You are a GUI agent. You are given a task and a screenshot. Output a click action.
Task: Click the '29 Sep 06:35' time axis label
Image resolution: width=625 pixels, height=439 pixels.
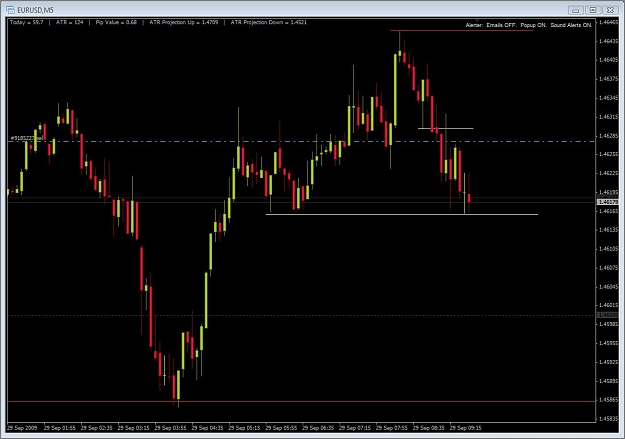click(318, 428)
